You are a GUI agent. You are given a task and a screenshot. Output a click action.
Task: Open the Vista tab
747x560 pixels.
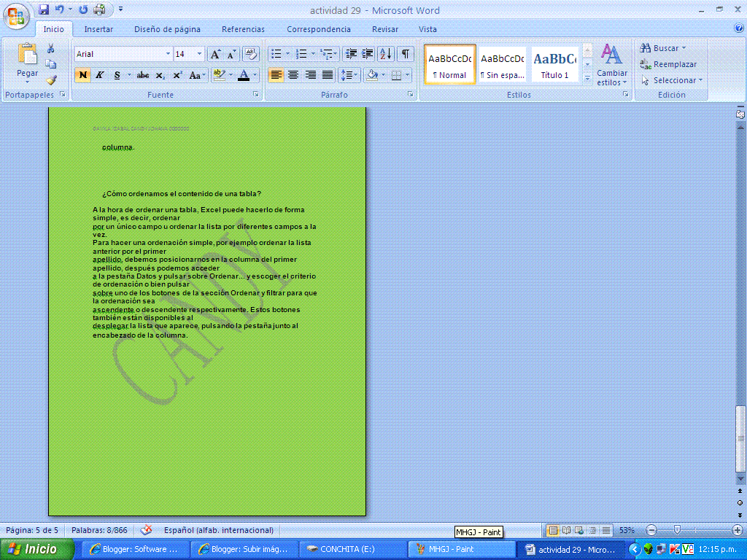pos(427,29)
